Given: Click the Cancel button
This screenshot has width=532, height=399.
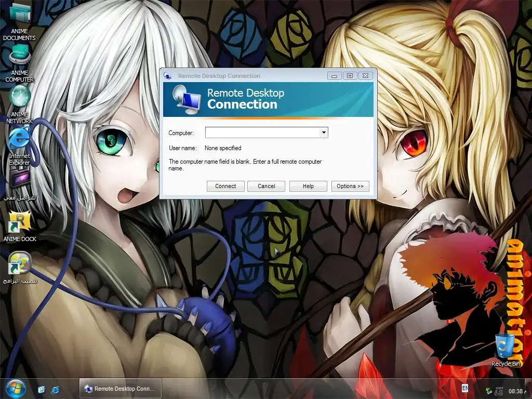Looking at the screenshot, I should click(266, 186).
